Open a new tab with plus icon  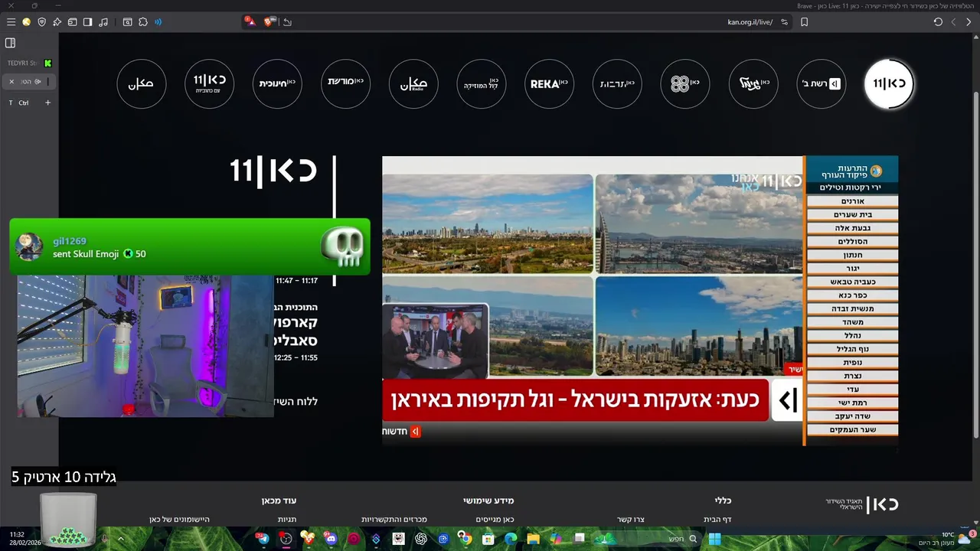47,103
